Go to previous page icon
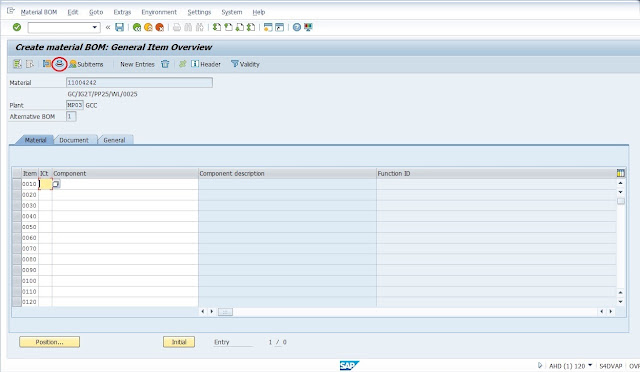The image size is (640, 372). [x=228, y=27]
